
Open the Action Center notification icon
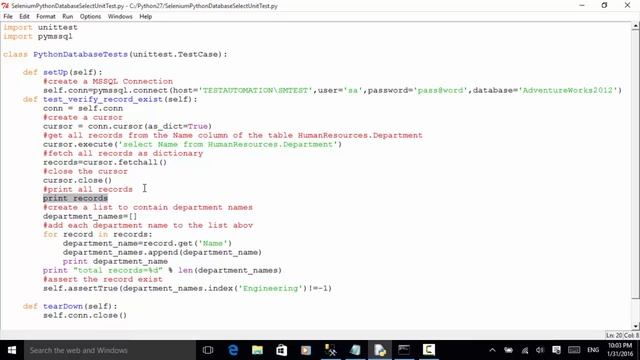tap(556, 350)
